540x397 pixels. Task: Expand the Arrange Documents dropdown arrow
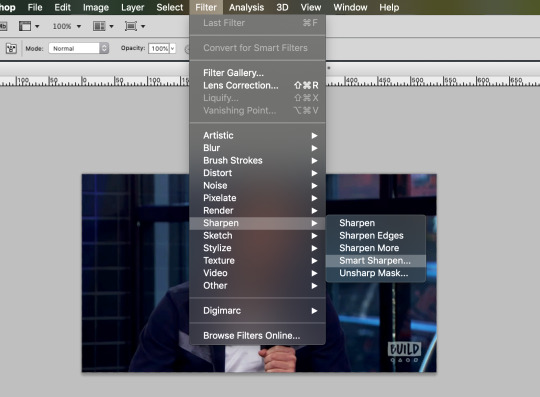111,26
